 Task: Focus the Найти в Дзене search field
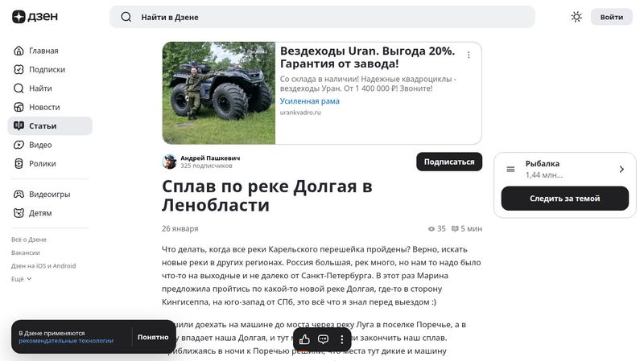pyautogui.click(x=322, y=17)
